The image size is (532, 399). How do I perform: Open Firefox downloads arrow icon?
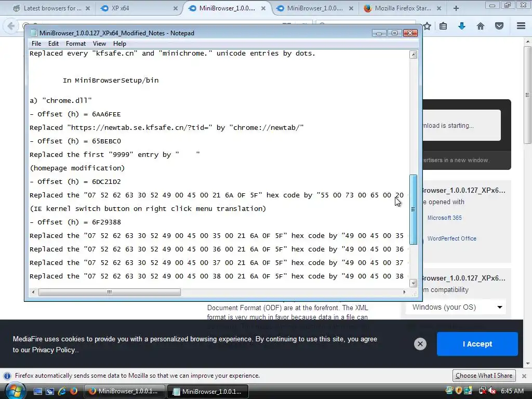click(462, 26)
